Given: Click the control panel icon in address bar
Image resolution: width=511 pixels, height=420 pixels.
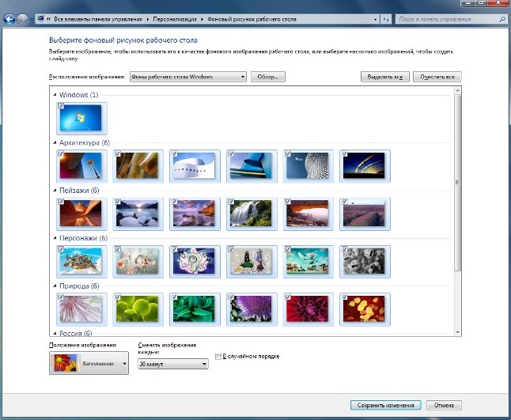Looking at the screenshot, I should pyautogui.click(x=40, y=18).
